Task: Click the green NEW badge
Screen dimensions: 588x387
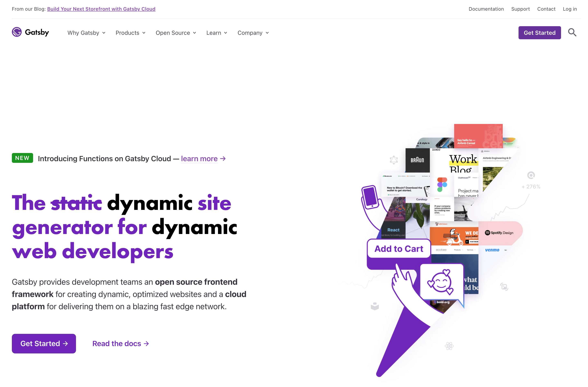Action: (22, 158)
